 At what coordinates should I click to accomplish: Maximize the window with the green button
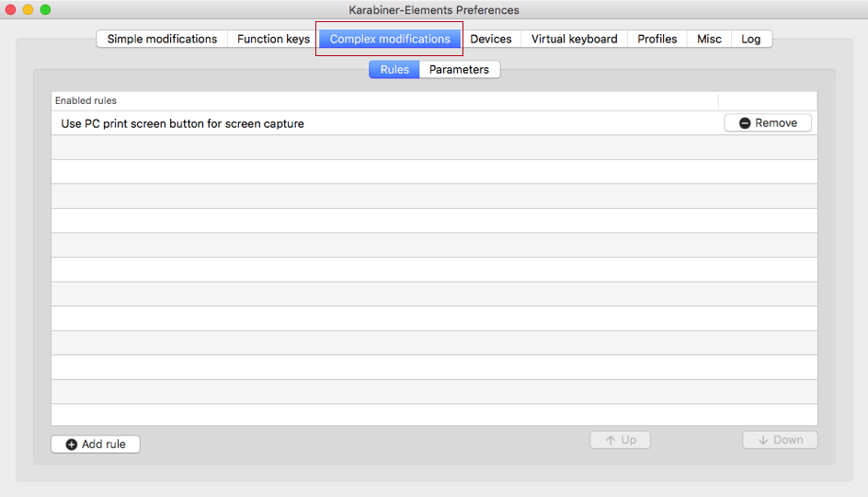click(45, 9)
